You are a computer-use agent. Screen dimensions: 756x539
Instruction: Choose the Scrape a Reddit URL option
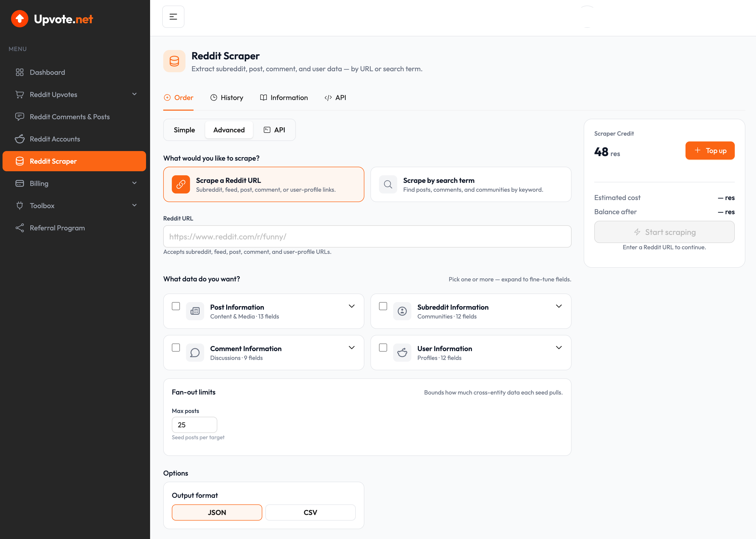click(264, 184)
